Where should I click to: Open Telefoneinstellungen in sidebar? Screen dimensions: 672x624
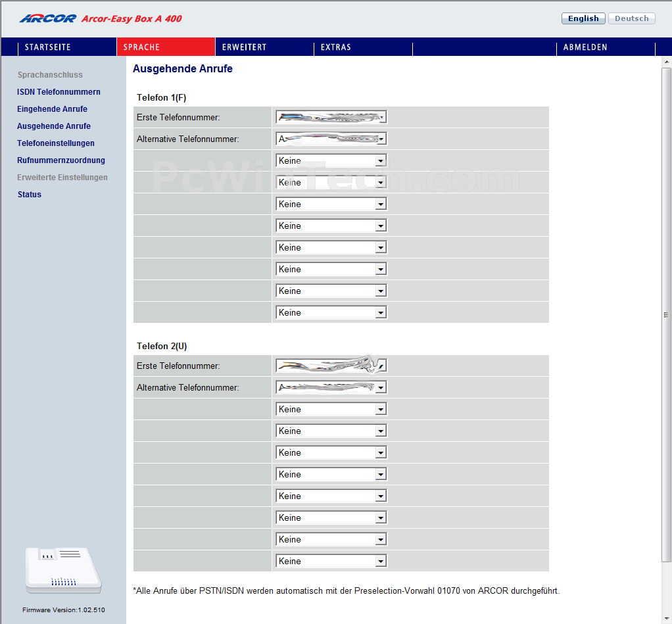click(x=56, y=143)
